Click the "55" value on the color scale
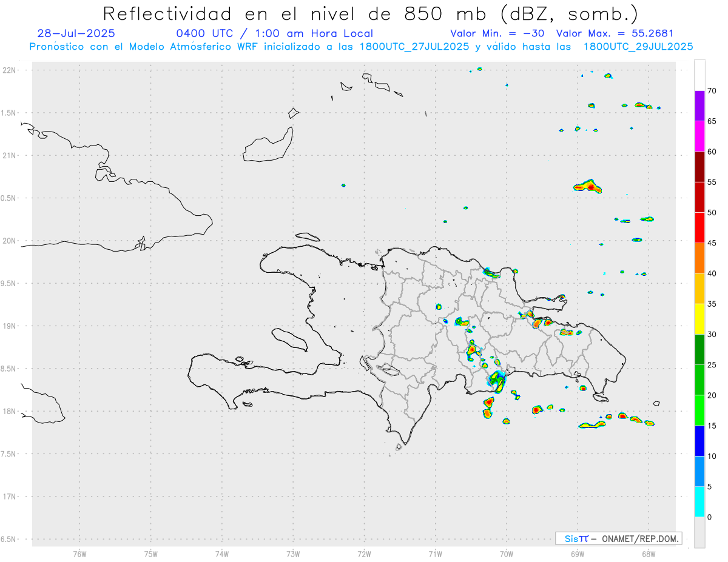 tap(712, 182)
